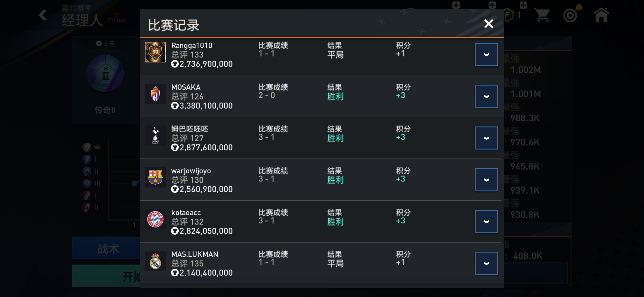Click the Rangga1010 opponent name
The width and height of the screenshot is (644, 297).
pos(192,46)
